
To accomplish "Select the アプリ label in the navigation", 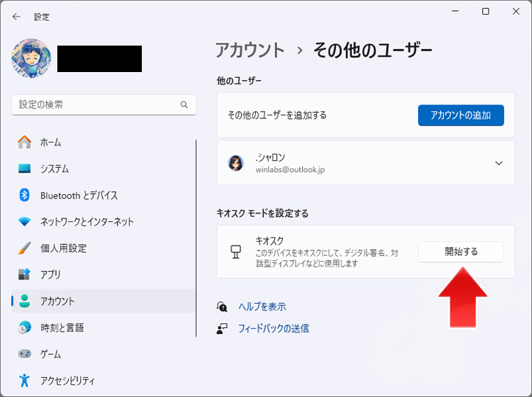I will 51,274.
